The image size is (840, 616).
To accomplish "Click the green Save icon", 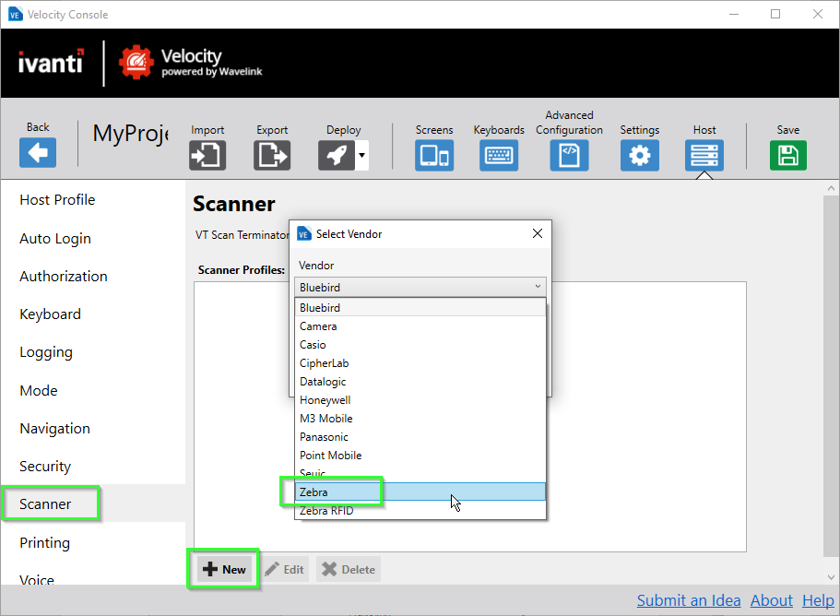I will [787, 155].
